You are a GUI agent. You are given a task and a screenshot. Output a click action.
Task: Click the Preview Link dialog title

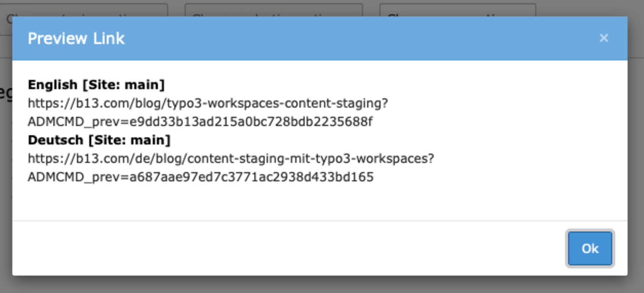coord(76,38)
